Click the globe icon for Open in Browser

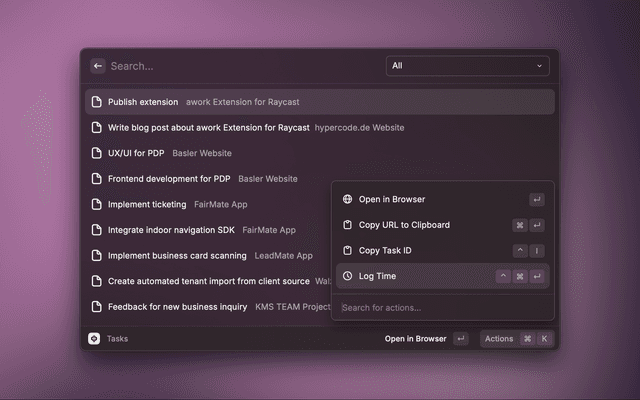(x=347, y=199)
